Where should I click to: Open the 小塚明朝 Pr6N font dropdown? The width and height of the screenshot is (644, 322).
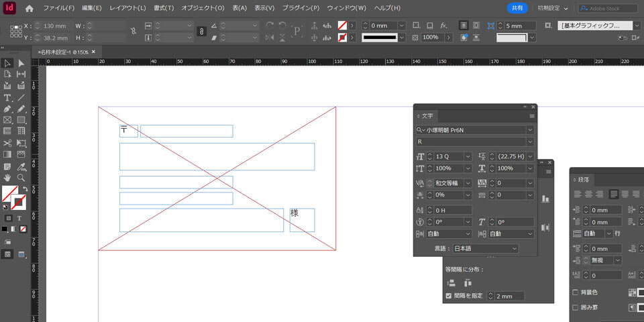point(530,129)
